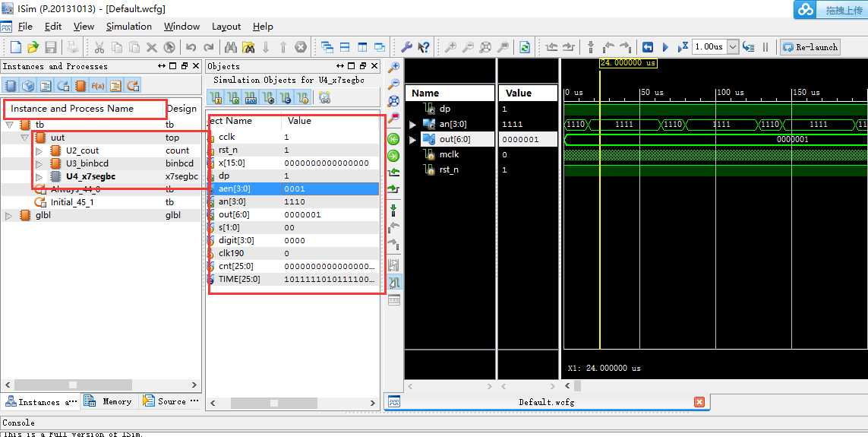Open the 1.00us run time dropdown

(x=733, y=47)
